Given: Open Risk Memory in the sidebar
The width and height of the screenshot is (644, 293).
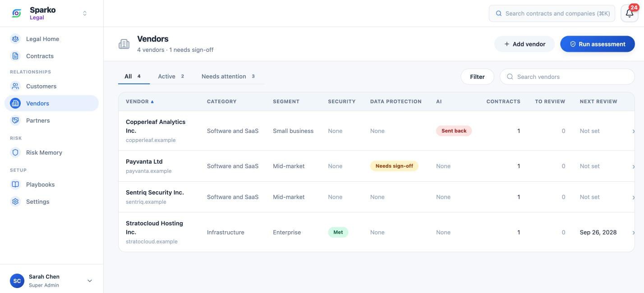Looking at the screenshot, I should [x=51, y=152].
